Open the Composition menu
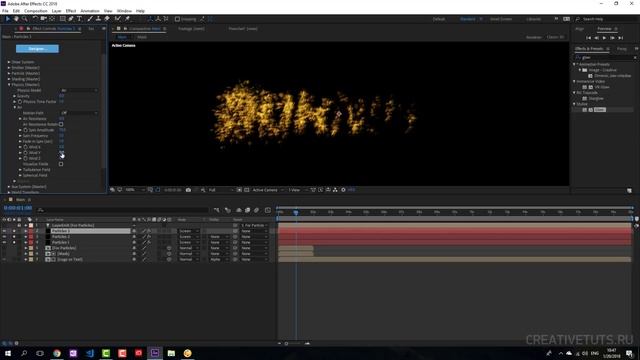 36,11
